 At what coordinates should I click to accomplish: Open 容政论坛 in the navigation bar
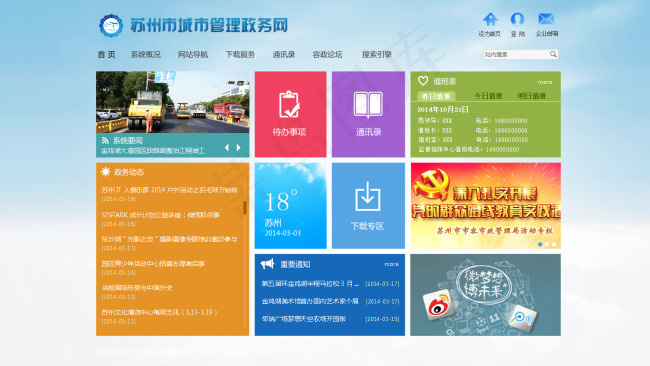click(327, 54)
